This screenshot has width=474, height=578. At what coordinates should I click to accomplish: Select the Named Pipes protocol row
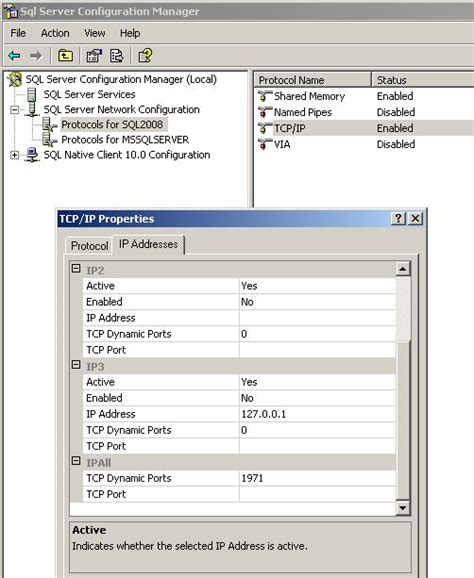365,112
